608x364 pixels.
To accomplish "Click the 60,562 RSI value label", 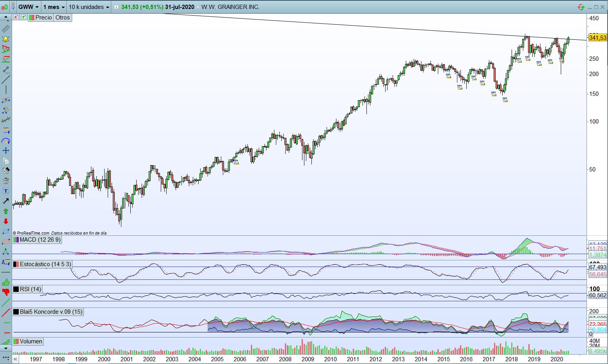I will (597, 295).
